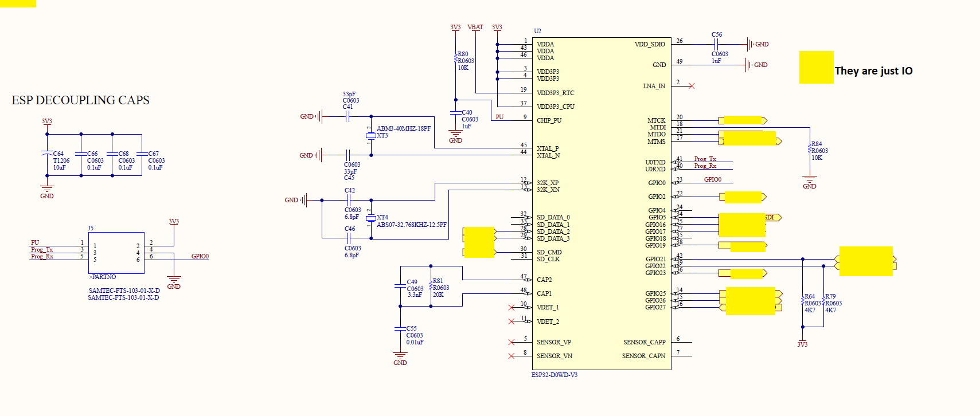The height and width of the screenshot is (416, 980).
Task: Select the MTMS pin name
Action: tap(657, 142)
